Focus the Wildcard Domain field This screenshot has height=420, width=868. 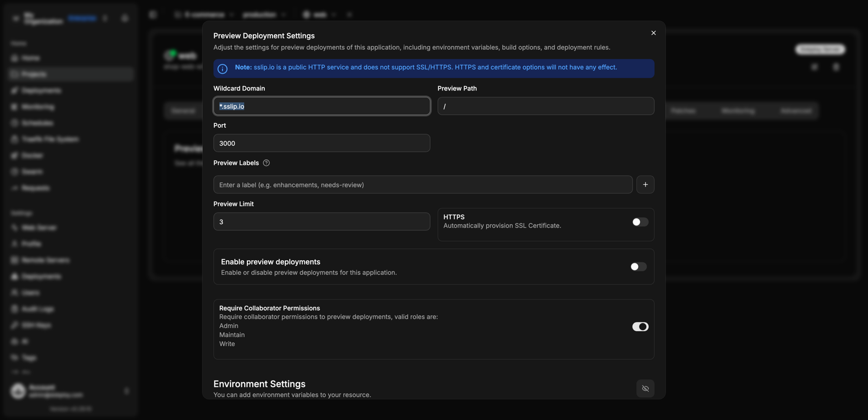[x=322, y=106]
